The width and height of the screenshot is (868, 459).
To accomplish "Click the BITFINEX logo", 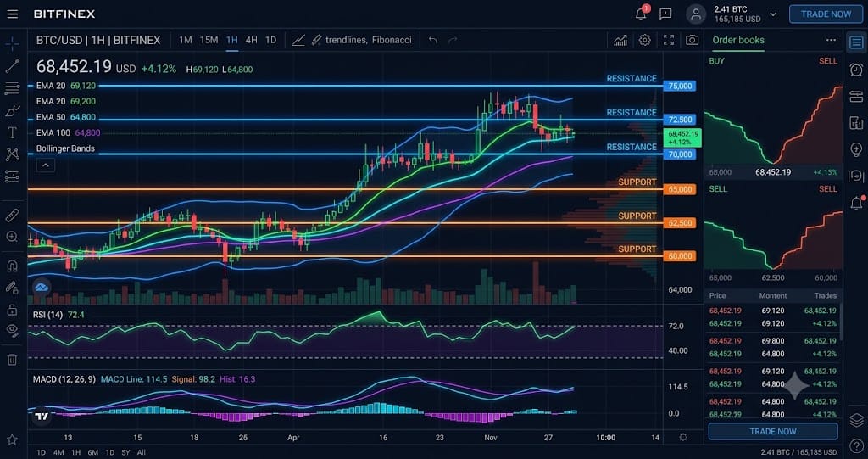I will (x=64, y=14).
